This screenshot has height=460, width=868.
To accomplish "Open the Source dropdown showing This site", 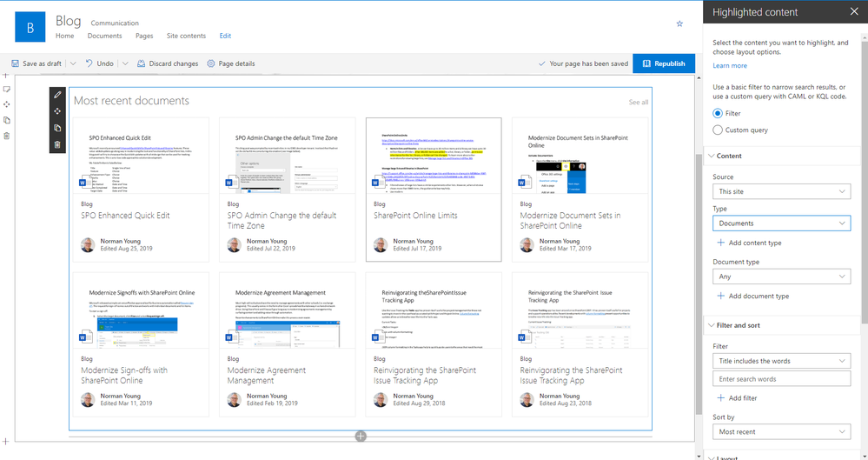I will (781, 191).
